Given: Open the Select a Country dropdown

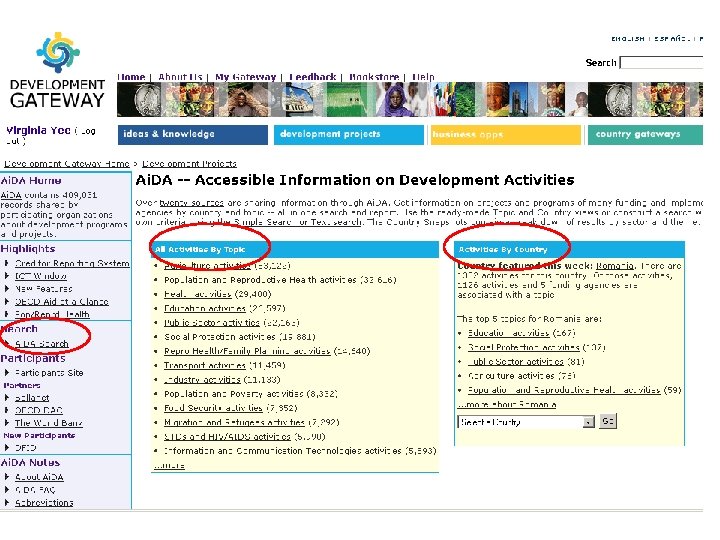Looking at the screenshot, I should 526,422.
